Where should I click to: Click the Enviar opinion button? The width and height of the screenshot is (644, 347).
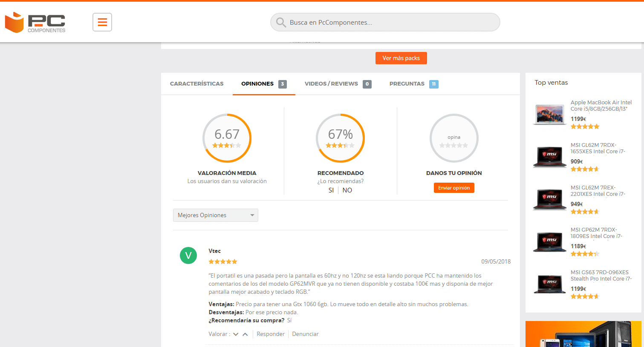pyautogui.click(x=454, y=188)
